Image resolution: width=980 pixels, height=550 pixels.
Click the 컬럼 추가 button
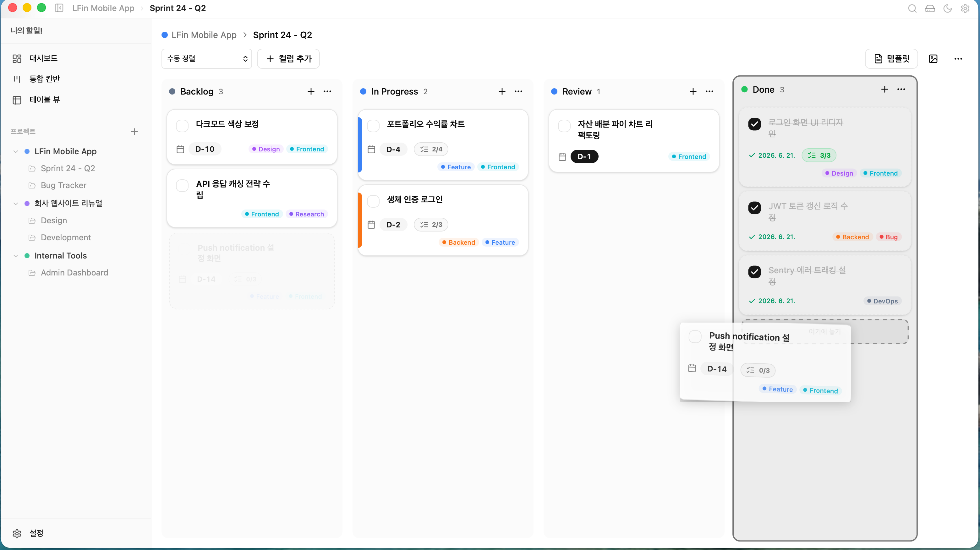pyautogui.click(x=288, y=58)
